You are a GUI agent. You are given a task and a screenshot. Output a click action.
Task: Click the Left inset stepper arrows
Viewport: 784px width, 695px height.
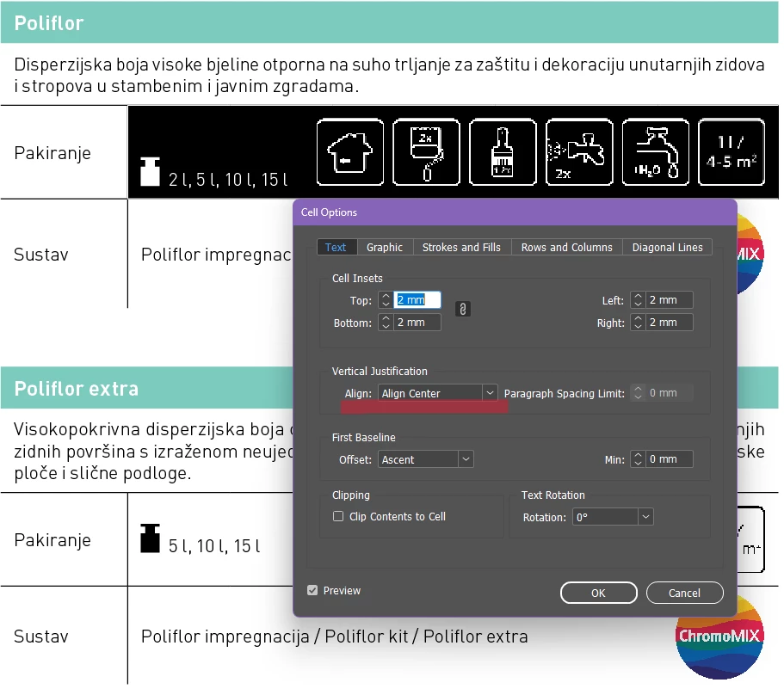638,300
